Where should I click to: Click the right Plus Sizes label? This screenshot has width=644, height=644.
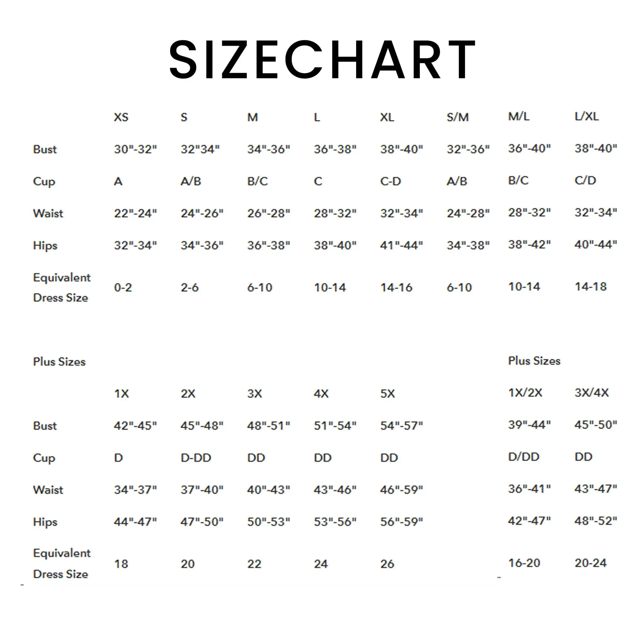tap(534, 361)
